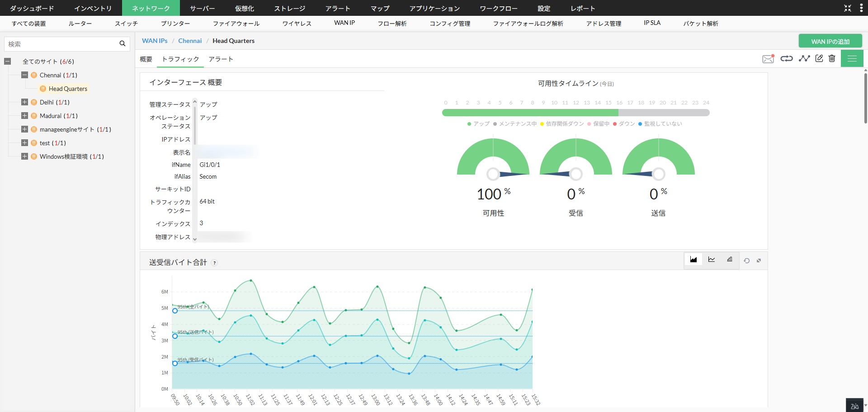Open the help icon beside 送受信バイト合計
The height and width of the screenshot is (412, 868).
(x=214, y=263)
